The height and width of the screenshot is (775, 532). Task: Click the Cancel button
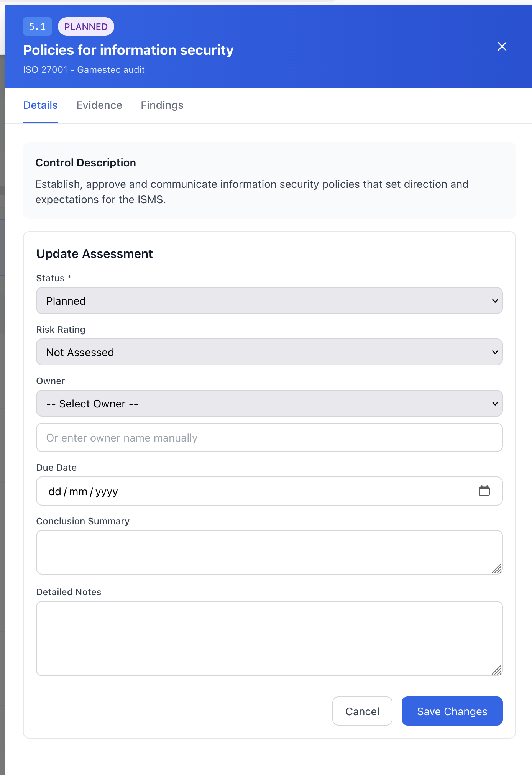pos(362,711)
